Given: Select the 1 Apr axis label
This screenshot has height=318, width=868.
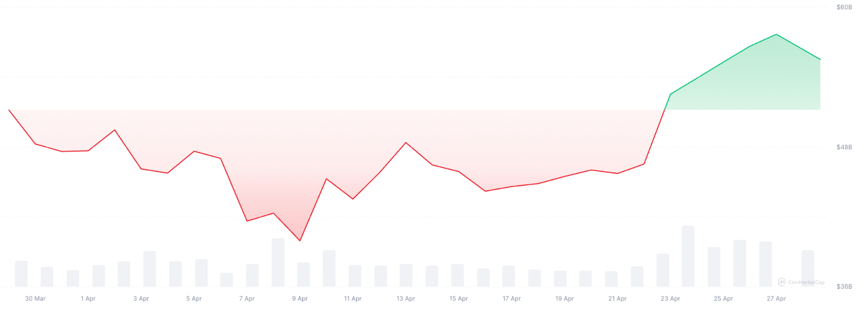Looking at the screenshot, I should (88, 298).
